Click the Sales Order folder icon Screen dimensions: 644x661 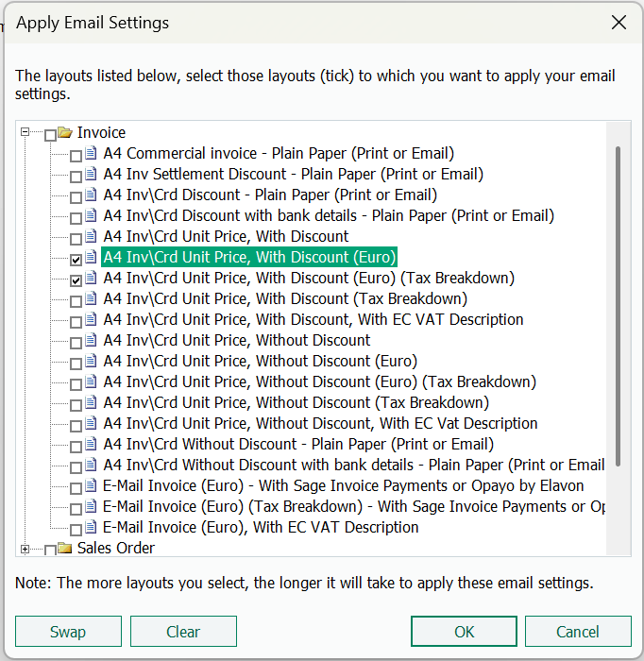point(65,548)
